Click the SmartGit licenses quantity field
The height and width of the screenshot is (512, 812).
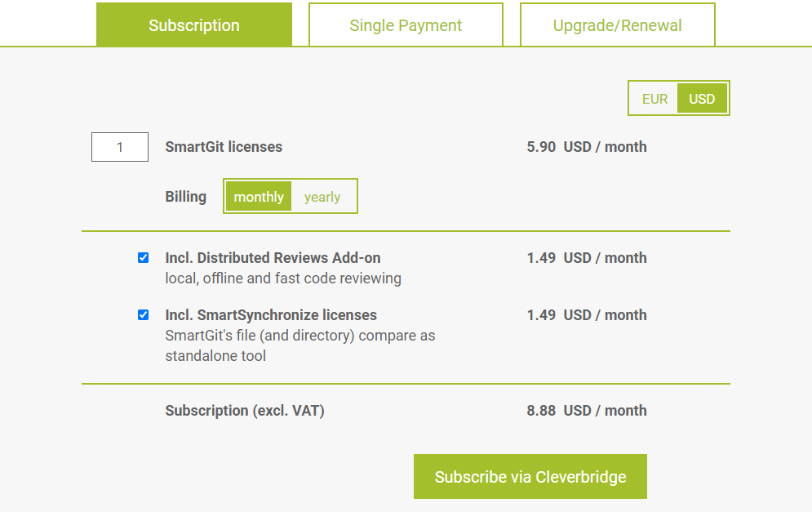(120, 147)
